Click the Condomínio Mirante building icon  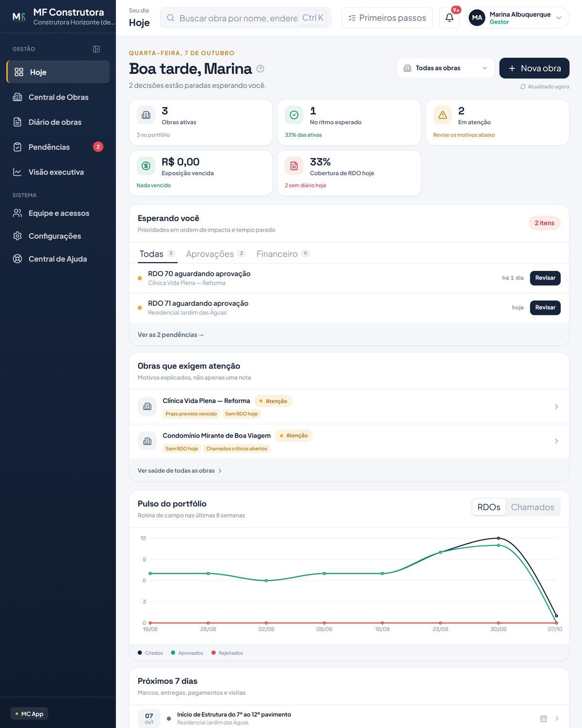tap(147, 441)
